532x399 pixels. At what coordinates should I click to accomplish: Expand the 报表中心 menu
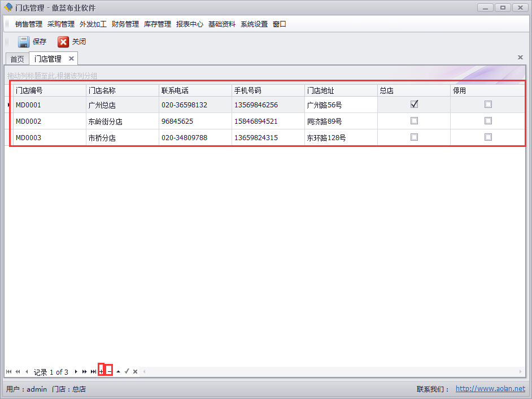[190, 24]
